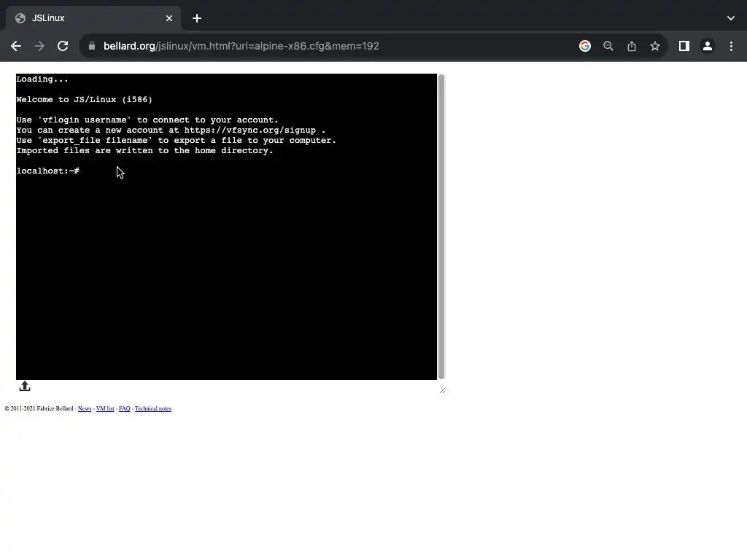Open the zoom magnifier icon
The height and width of the screenshot is (560, 747).
608,46
